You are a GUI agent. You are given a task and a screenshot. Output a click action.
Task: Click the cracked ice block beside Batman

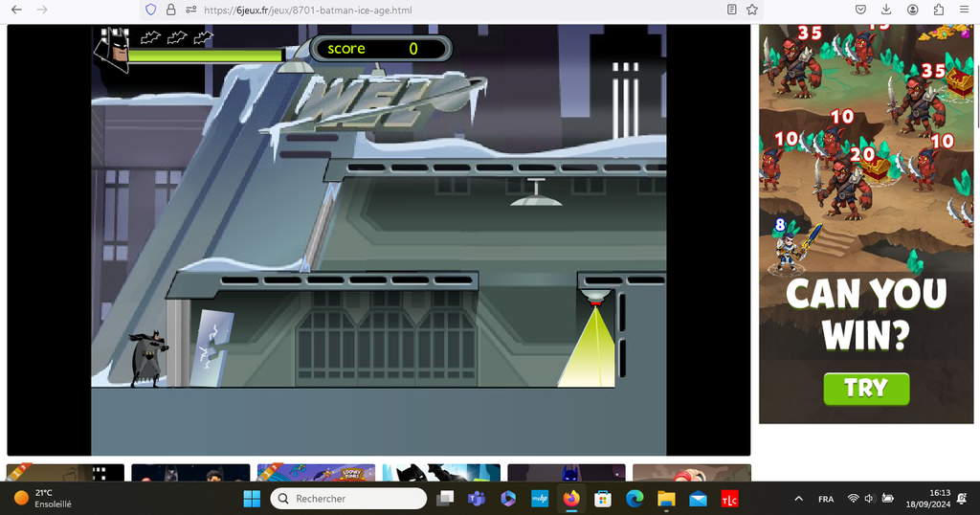point(210,348)
